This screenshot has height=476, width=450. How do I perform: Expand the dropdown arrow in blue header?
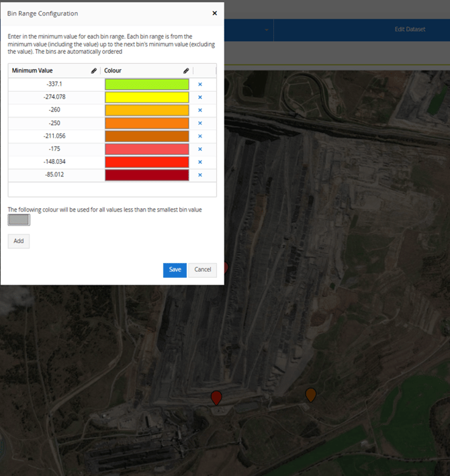(x=267, y=30)
